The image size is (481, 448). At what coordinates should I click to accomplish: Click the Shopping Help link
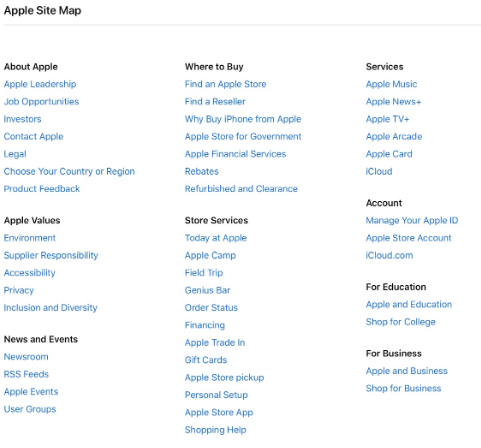tap(216, 430)
